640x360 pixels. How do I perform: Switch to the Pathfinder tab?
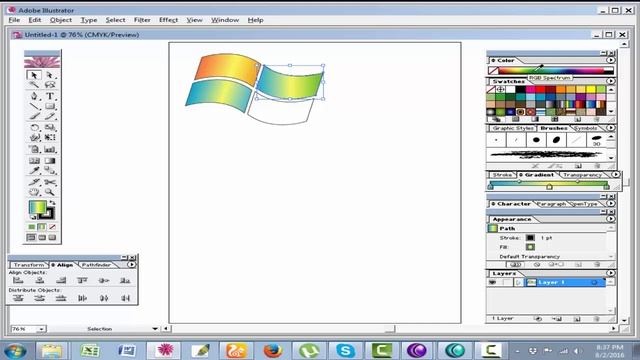96,265
